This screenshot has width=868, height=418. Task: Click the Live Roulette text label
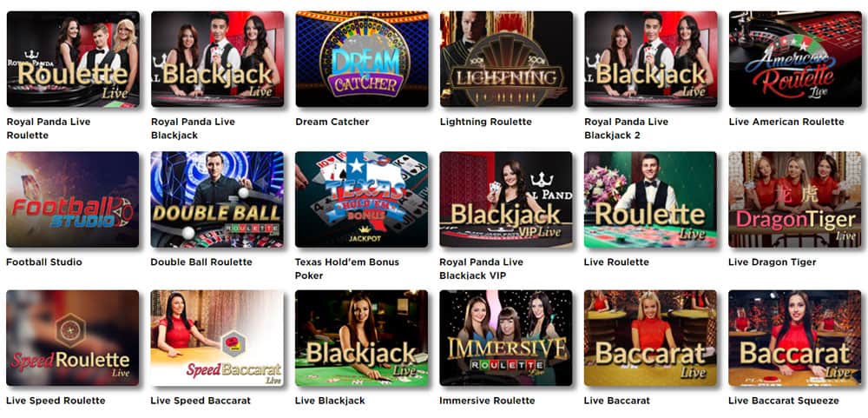616,262
